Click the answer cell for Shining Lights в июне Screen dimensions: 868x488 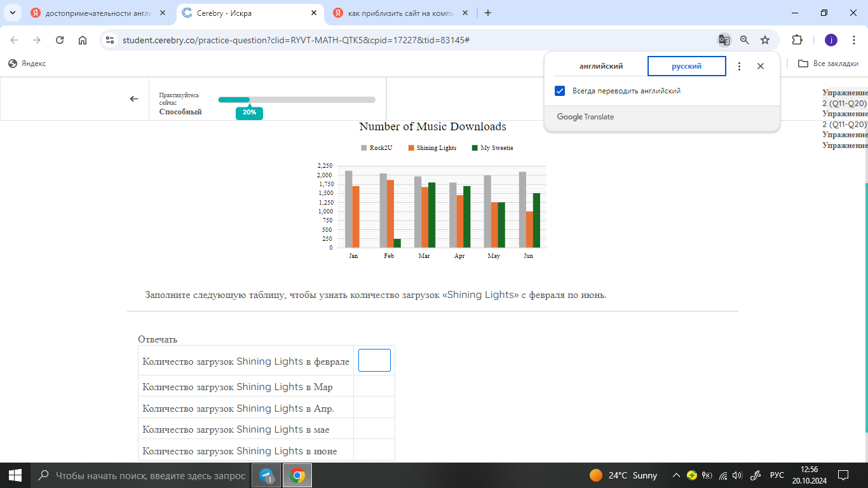pyautogui.click(x=374, y=451)
